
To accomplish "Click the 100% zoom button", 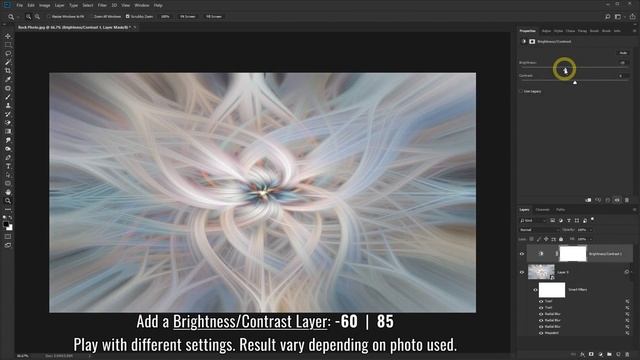I will coord(165,17).
